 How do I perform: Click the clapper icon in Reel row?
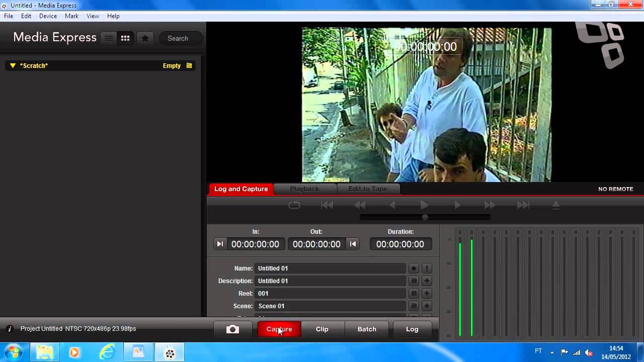click(x=414, y=294)
